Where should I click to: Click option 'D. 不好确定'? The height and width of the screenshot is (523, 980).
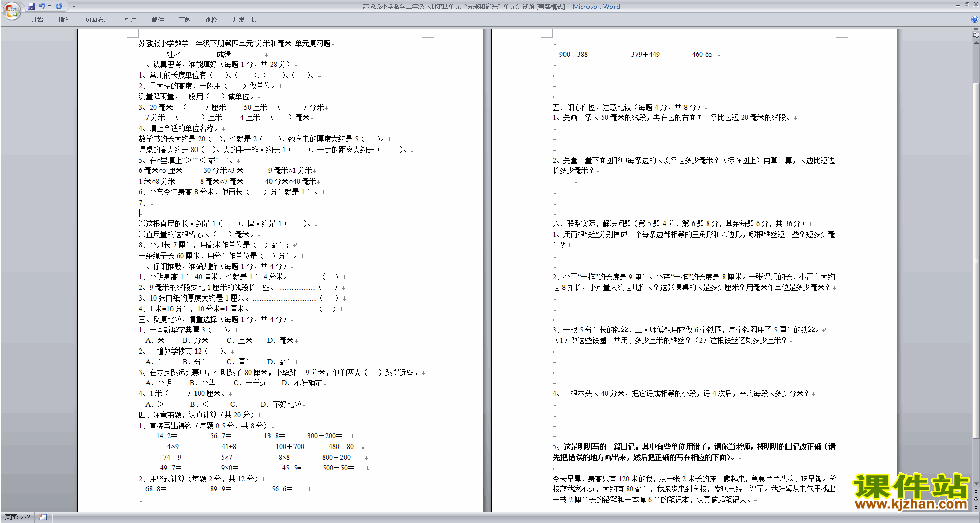[x=302, y=383]
